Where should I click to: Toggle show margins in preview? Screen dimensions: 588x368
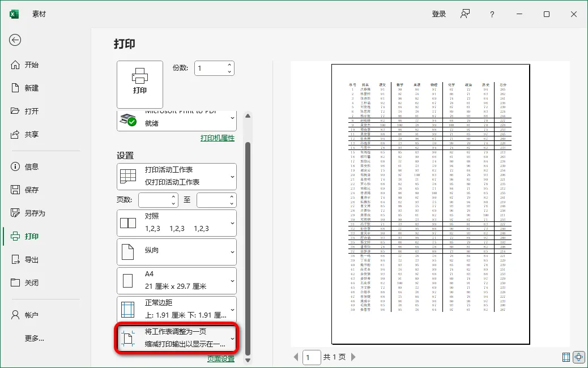(x=566, y=357)
